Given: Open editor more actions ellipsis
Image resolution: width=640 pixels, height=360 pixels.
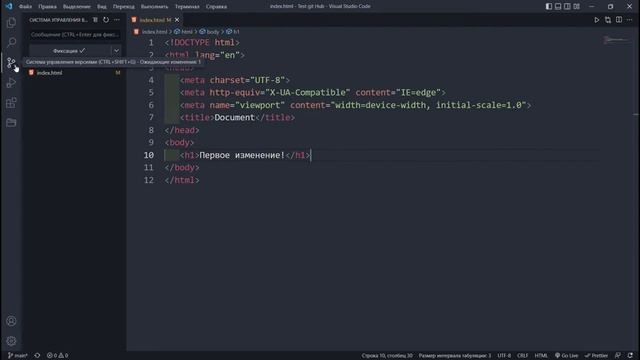Looking at the screenshot, I should point(629,20).
